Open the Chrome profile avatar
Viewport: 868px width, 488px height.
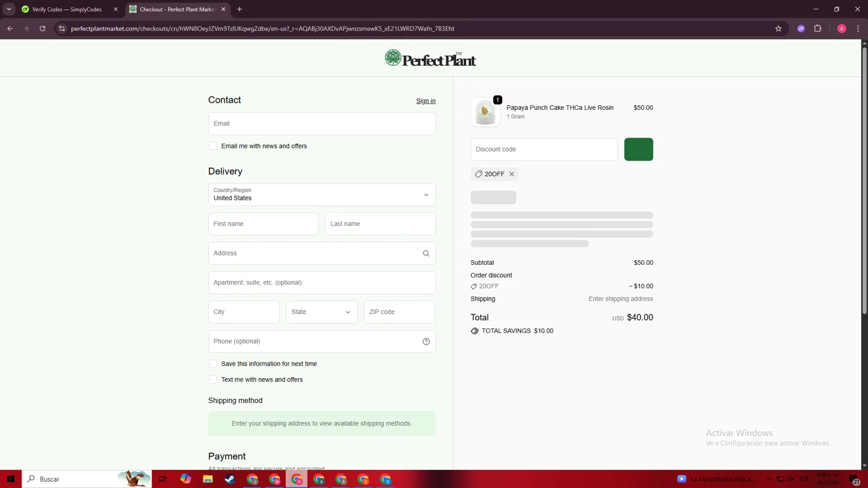841,28
